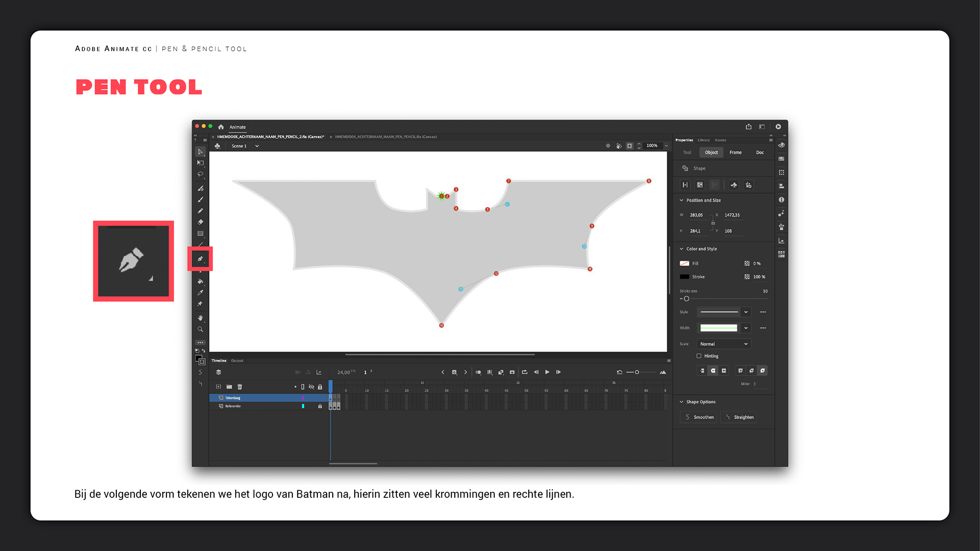
Task: Select the Lasso tool
Action: click(200, 174)
